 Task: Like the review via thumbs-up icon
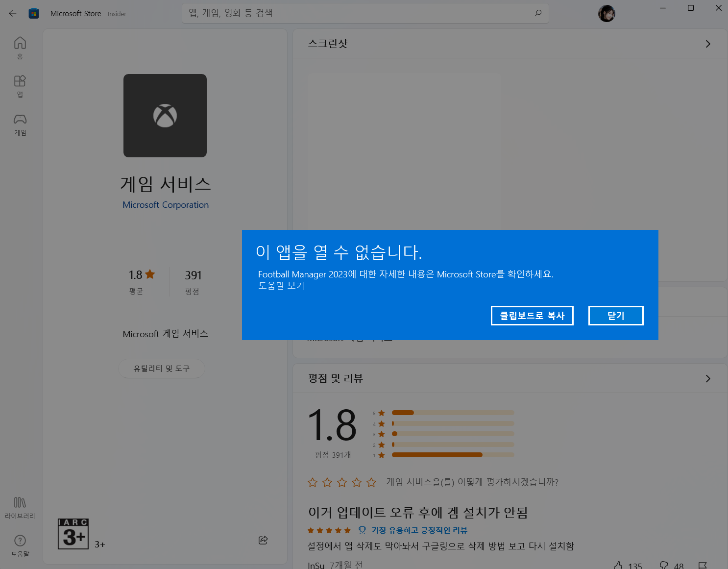[x=618, y=566]
